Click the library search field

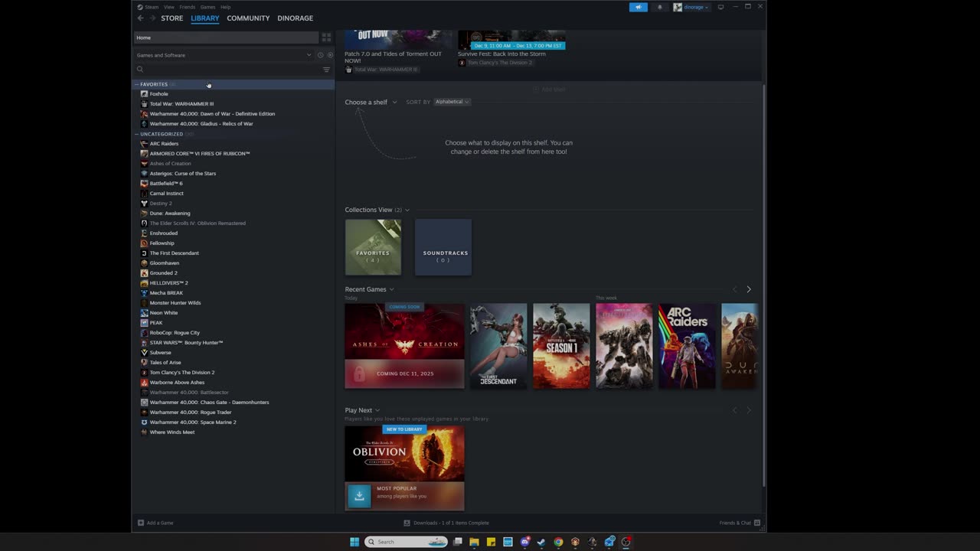click(228, 70)
